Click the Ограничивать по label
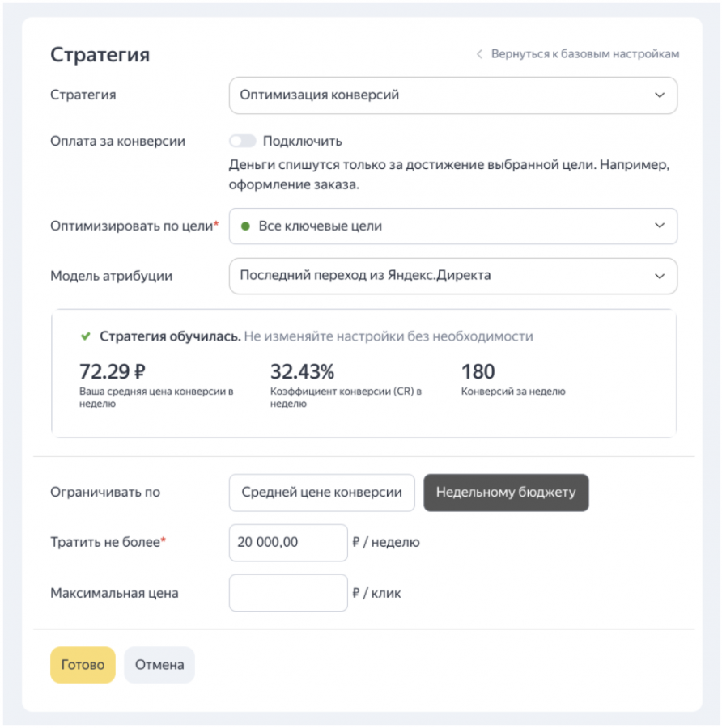This screenshot has height=728, width=722. tap(105, 493)
